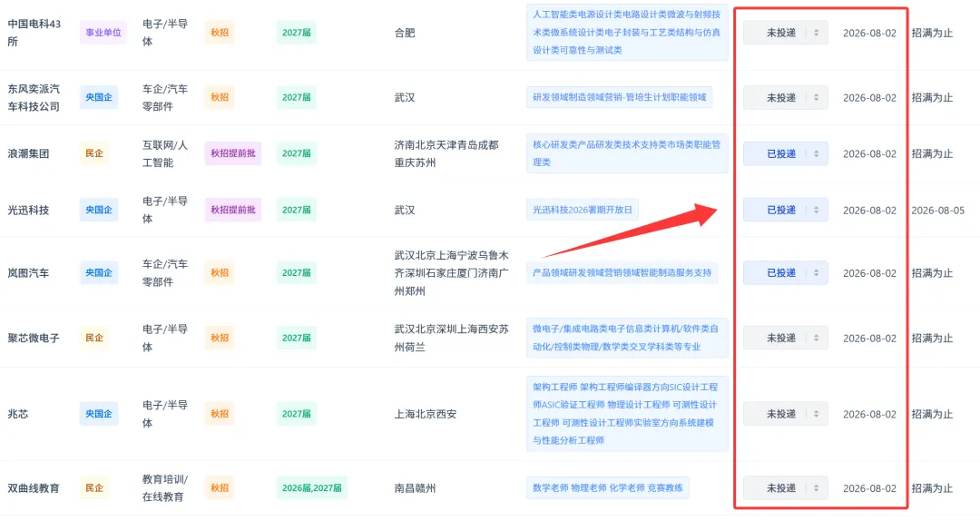980x521 pixels.
Task: Click 央国企 tag in 兆芯 row
Action: (99, 414)
